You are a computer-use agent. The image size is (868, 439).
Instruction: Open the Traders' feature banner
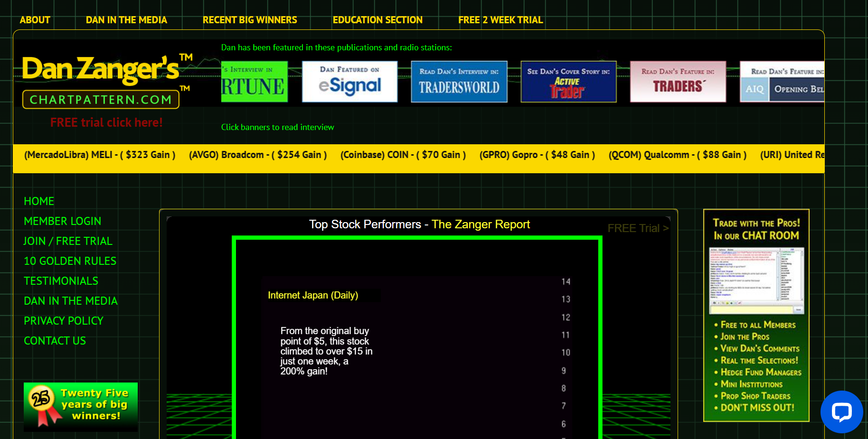coord(678,82)
